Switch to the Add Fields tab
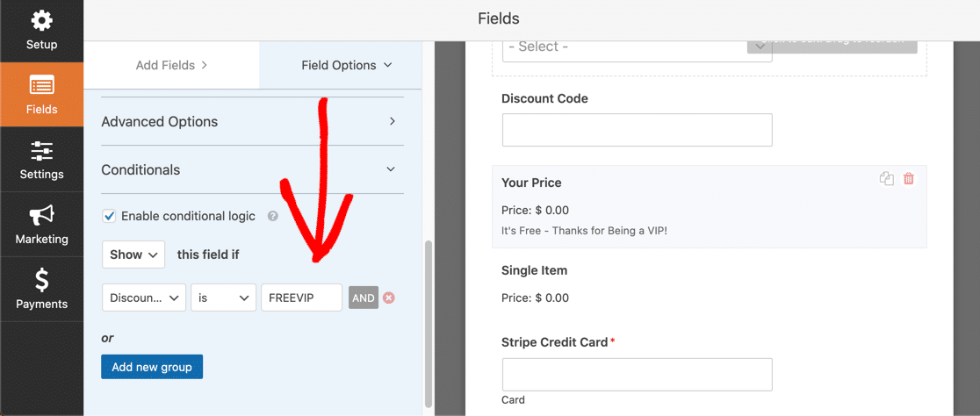 (x=171, y=65)
